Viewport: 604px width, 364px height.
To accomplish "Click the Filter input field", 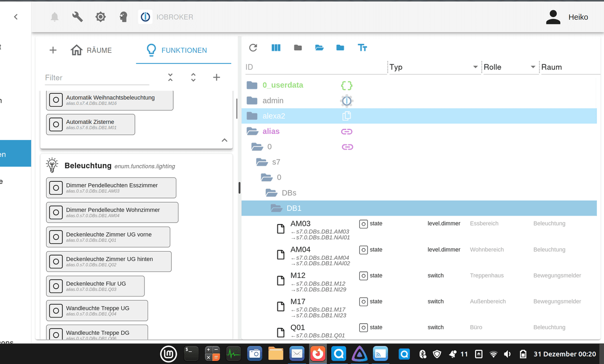I will [97, 78].
